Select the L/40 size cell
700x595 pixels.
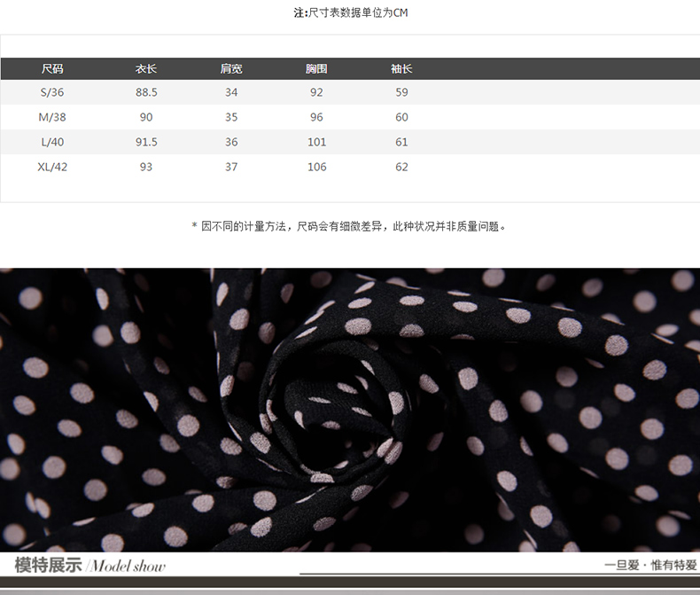[x=52, y=142]
